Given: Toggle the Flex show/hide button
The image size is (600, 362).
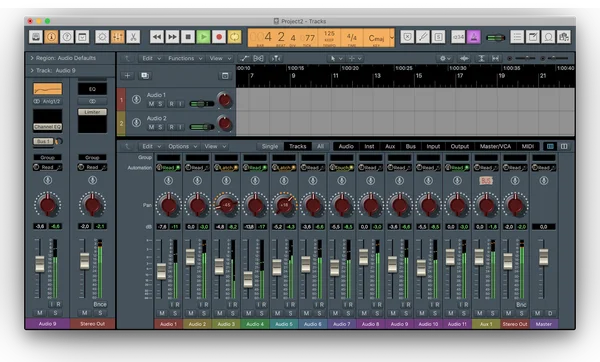Looking at the screenshot, I should point(258,59).
